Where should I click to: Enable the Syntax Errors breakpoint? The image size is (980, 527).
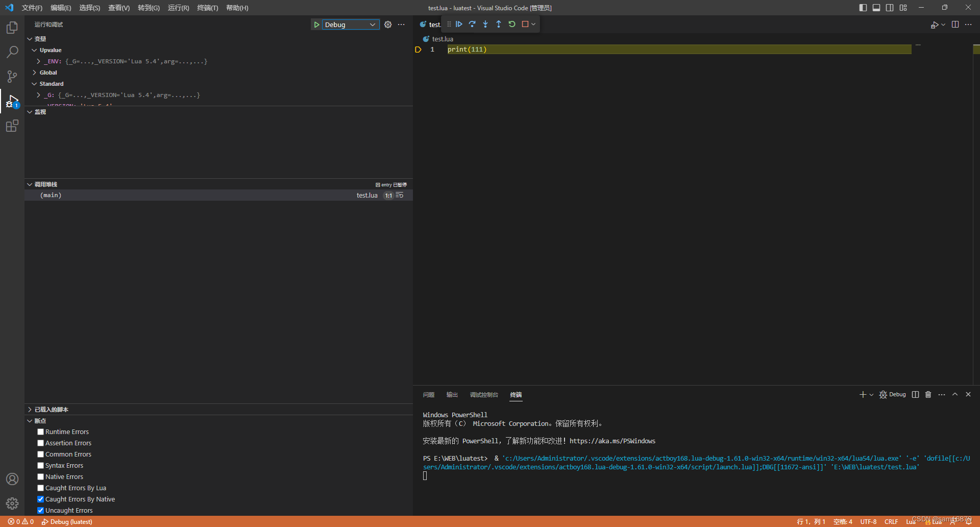point(40,465)
